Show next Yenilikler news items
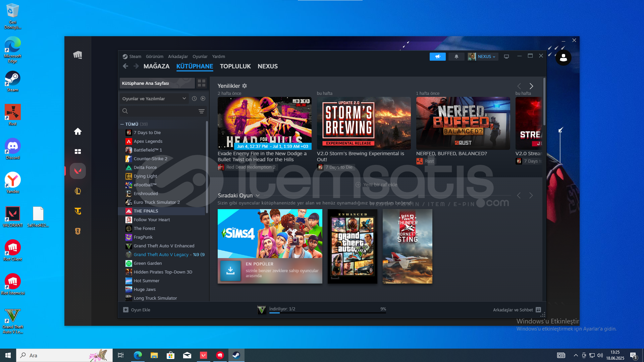The image size is (644, 362). pos(531,86)
